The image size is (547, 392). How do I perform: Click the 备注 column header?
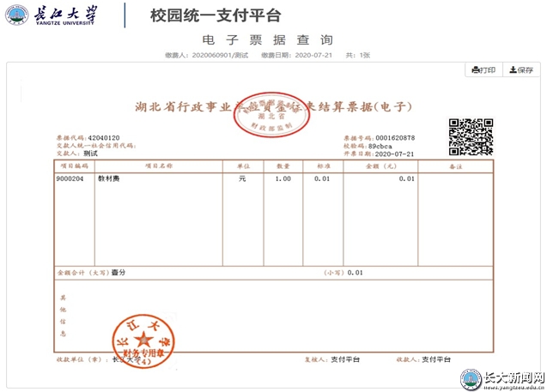455,166
